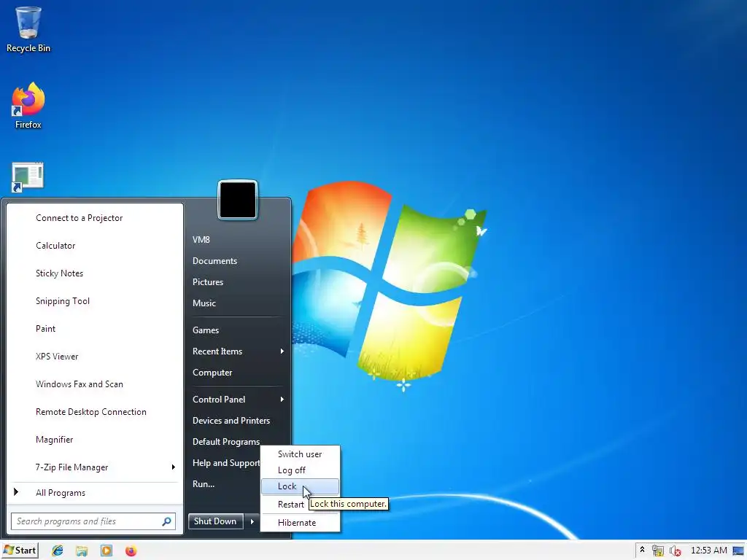Launch Calculator from Start menu
This screenshot has height=560, width=747.
pyautogui.click(x=94, y=246)
